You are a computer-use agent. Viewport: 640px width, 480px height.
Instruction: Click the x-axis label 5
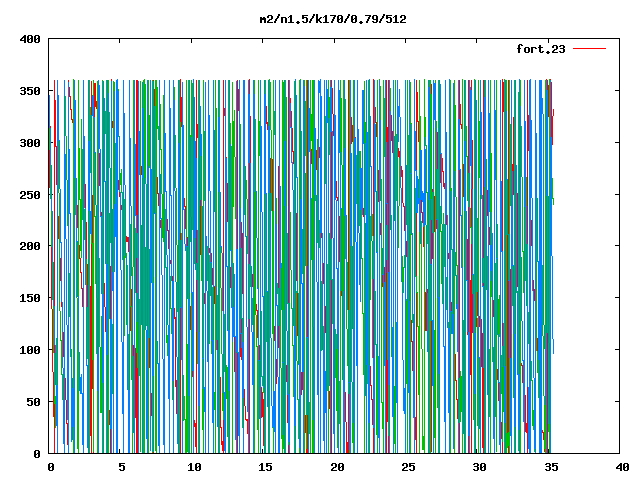pyautogui.click(x=122, y=467)
